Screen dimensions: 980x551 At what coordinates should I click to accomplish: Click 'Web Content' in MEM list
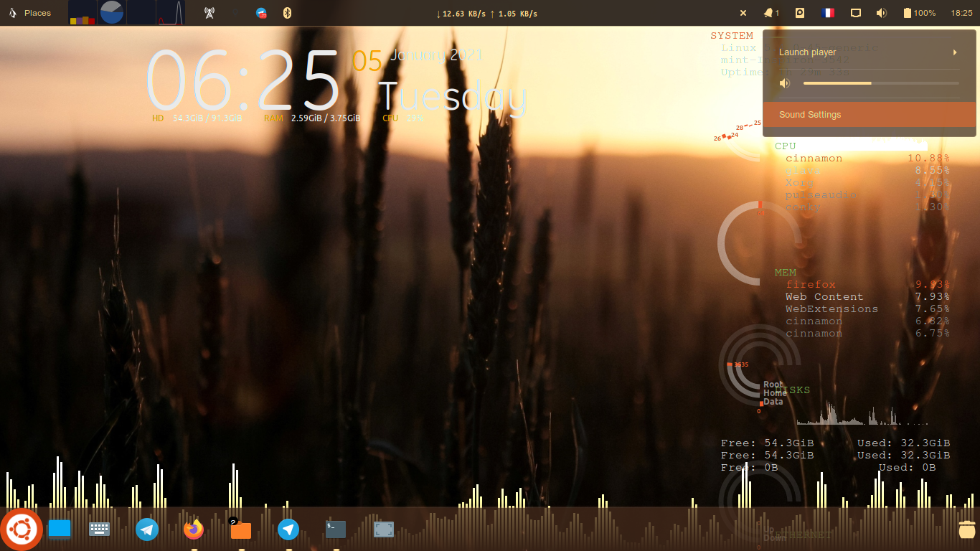824,297
